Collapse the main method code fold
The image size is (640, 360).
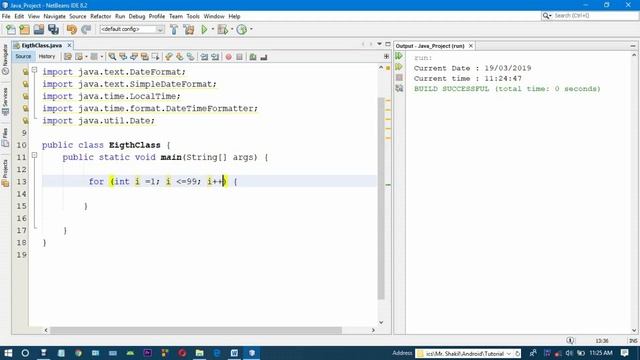[x=34, y=155]
